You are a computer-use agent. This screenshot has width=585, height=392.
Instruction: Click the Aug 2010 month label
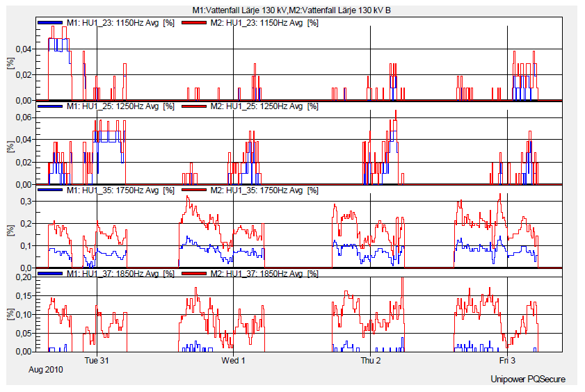(46, 370)
